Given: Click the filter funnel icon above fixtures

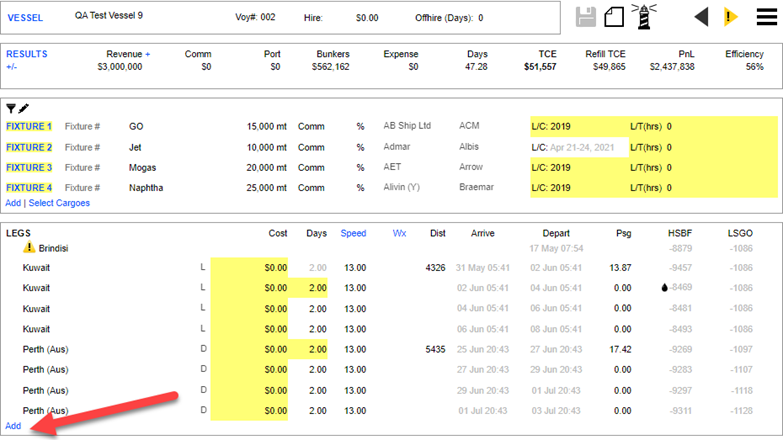Looking at the screenshot, I should [x=11, y=108].
